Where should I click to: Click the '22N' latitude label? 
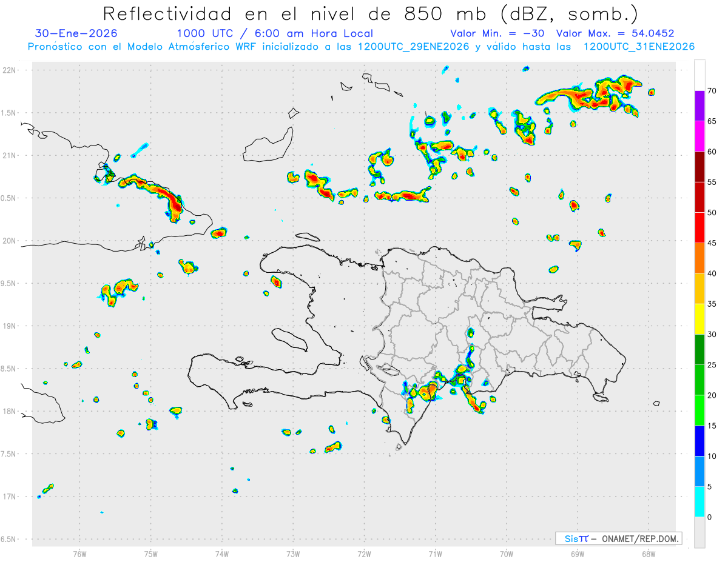pyautogui.click(x=10, y=70)
